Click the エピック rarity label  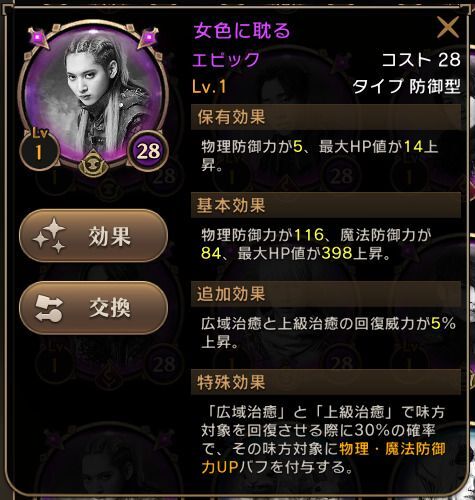pyautogui.click(x=226, y=60)
